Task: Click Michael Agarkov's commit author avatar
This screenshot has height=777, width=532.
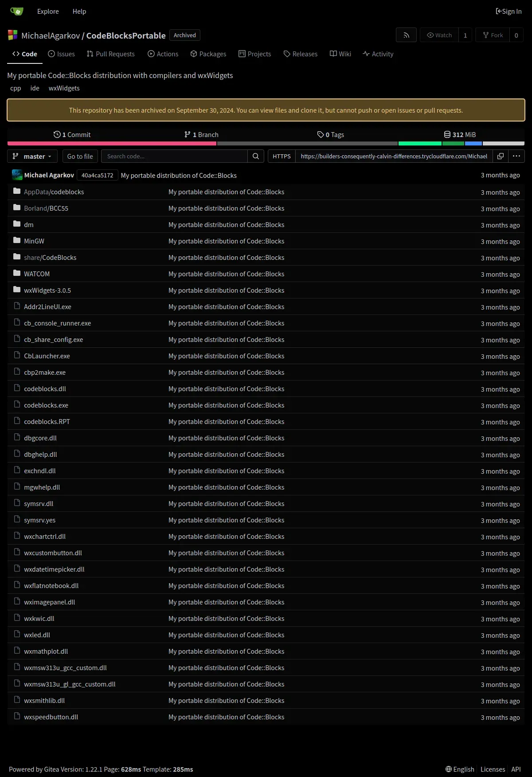Action: [17, 175]
